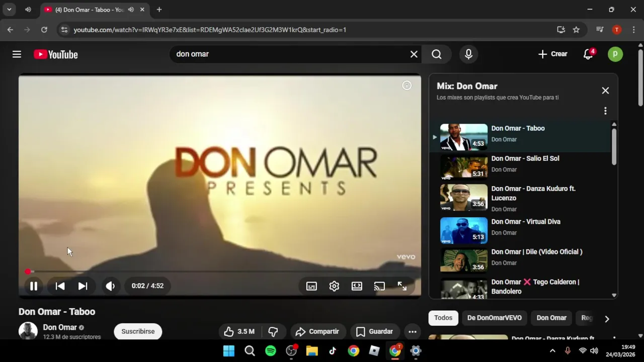This screenshot has width=644, height=362.
Task: Search by voice with microphone
Action: (468, 54)
